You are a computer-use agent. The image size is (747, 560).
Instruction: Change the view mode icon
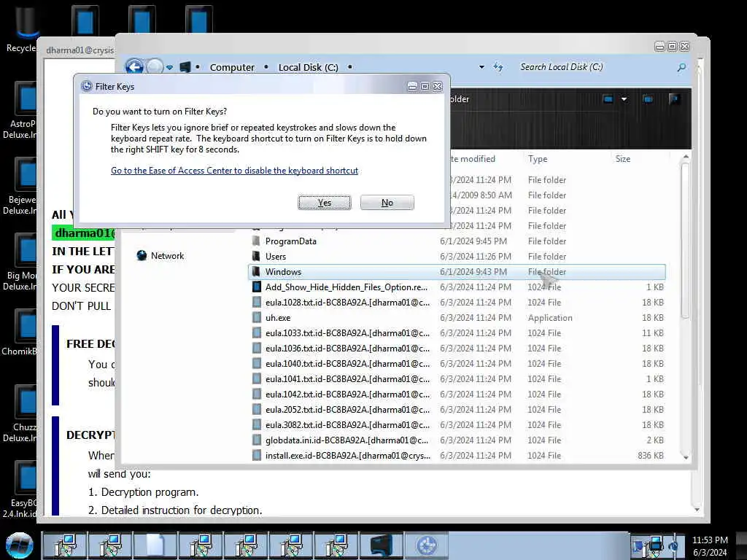click(608, 99)
